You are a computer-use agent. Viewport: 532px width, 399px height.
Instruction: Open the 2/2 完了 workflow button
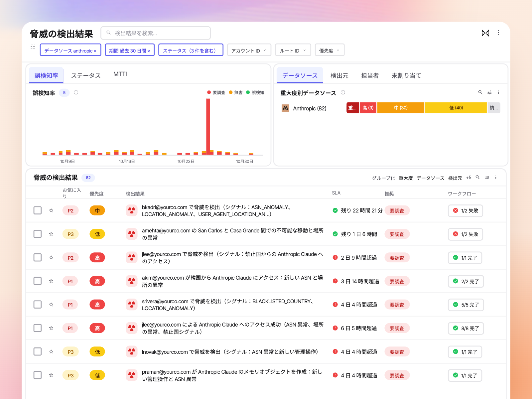pos(466,281)
